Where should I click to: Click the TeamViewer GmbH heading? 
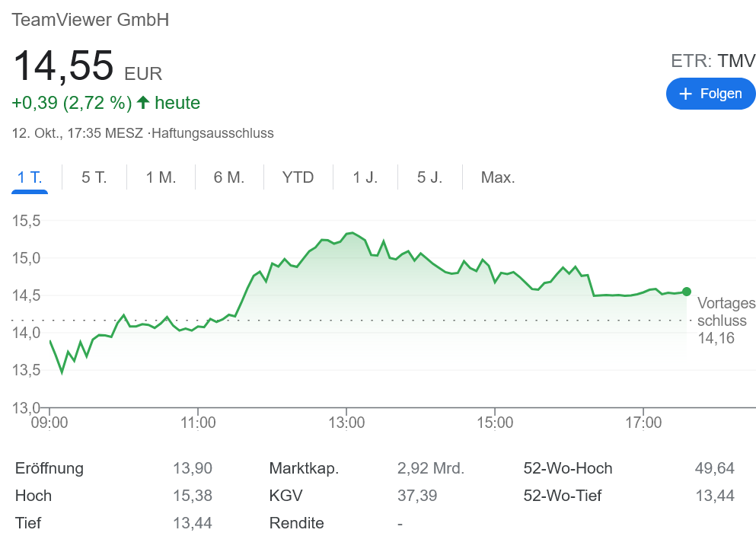(91, 20)
